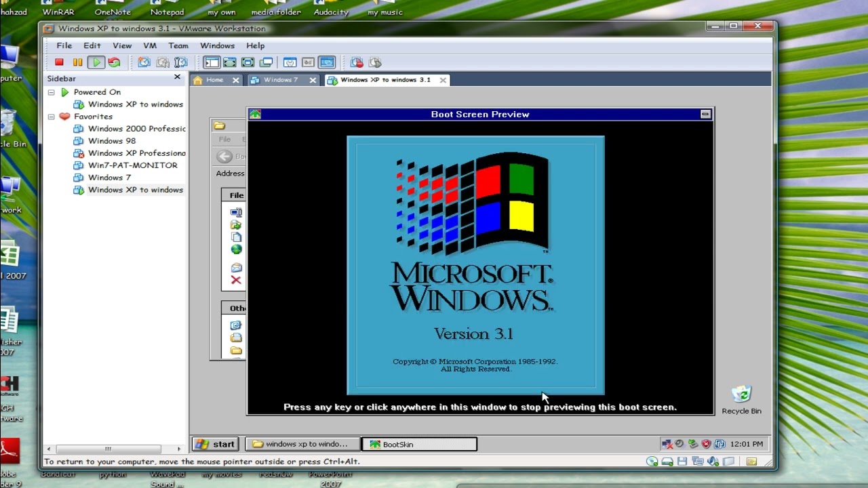
Task: Enter Full Screen mode via toolbar icon
Action: pos(248,62)
